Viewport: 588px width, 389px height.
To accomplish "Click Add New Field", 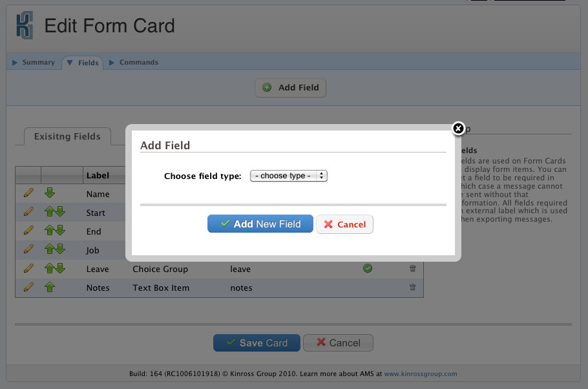I will tap(260, 223).
